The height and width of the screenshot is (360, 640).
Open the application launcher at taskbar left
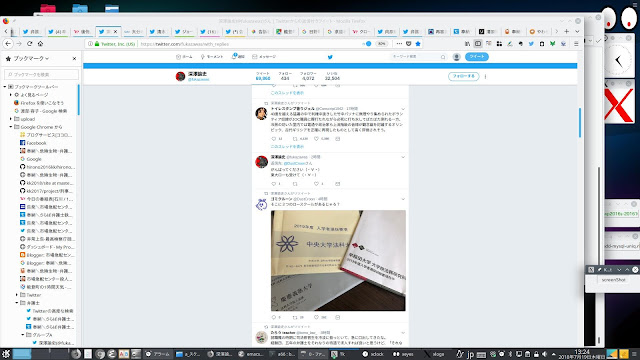[x=6, y=354]
